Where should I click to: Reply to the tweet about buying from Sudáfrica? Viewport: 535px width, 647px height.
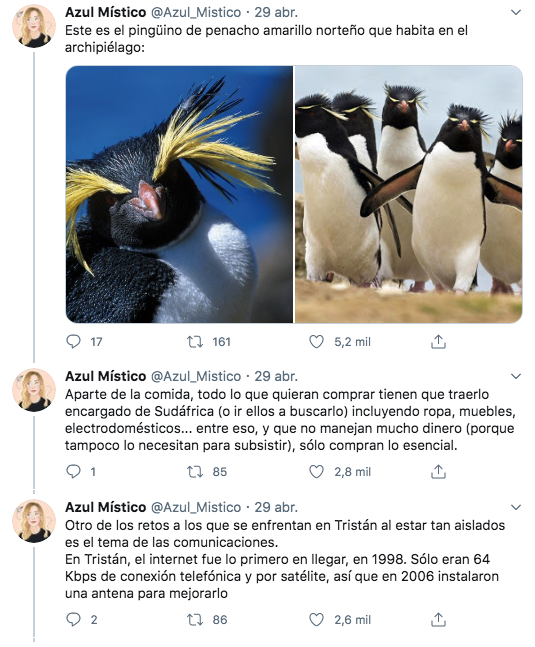pos(73,471)
